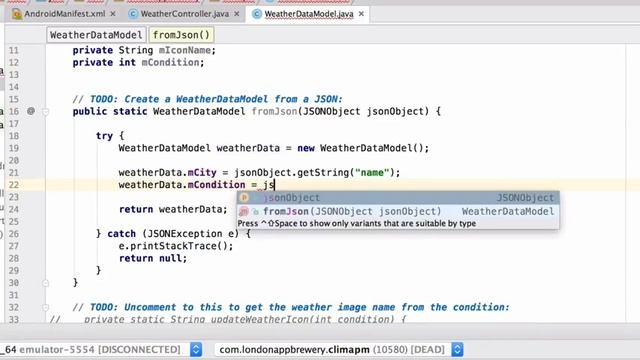Click the gutter annotation icon on line 16

(x=31, y=111)
